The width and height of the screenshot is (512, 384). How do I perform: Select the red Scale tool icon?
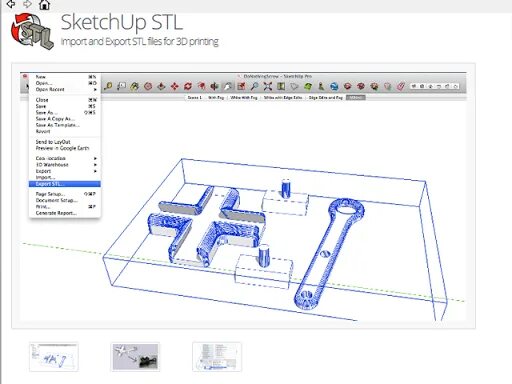click(214, 86)
